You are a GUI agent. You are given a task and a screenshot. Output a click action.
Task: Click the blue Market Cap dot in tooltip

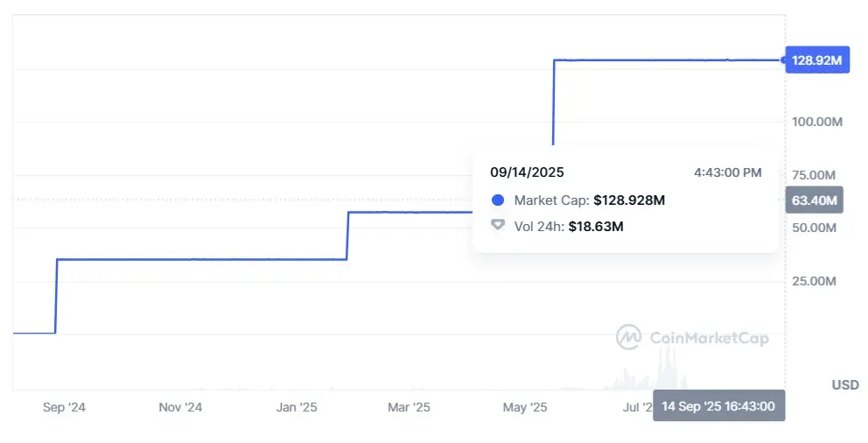pos(498,200)
